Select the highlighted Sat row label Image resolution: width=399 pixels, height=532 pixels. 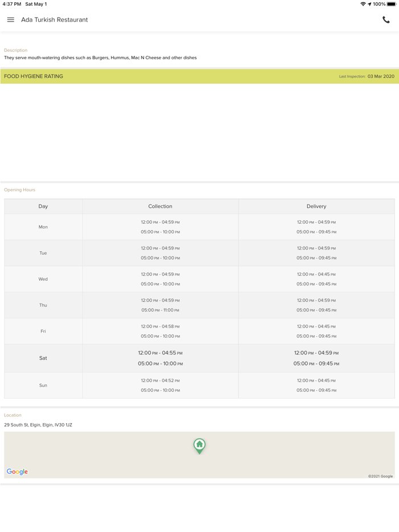(43, 358)
